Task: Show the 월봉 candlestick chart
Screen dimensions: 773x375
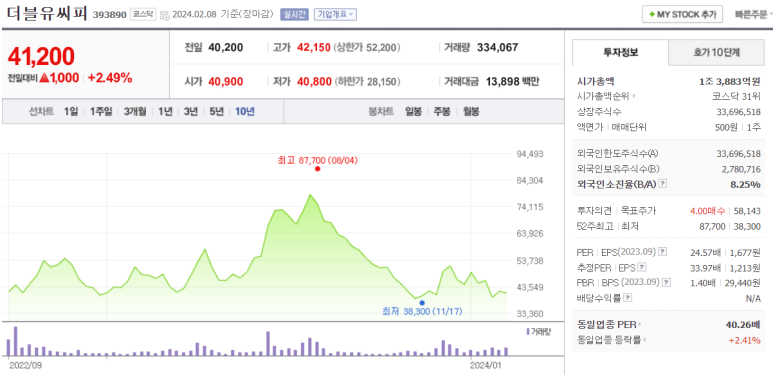Action: [x=471, y=111]
